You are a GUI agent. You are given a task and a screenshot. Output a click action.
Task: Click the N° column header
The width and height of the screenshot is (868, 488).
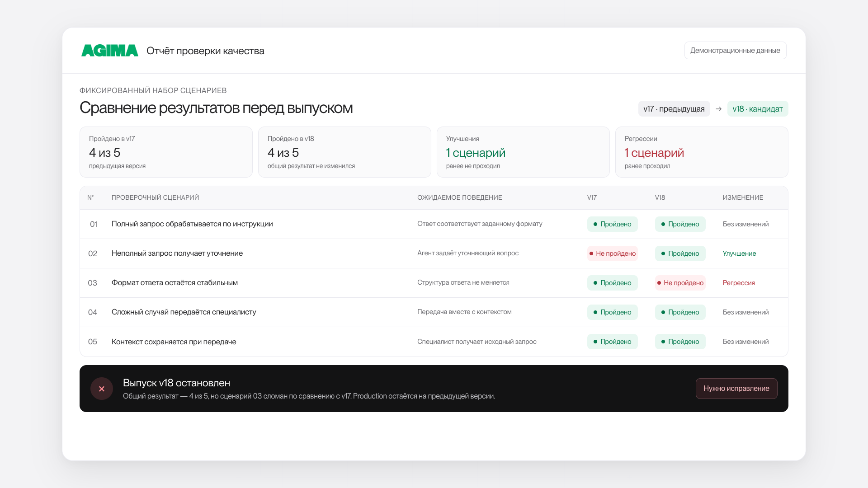click(90, 197)
